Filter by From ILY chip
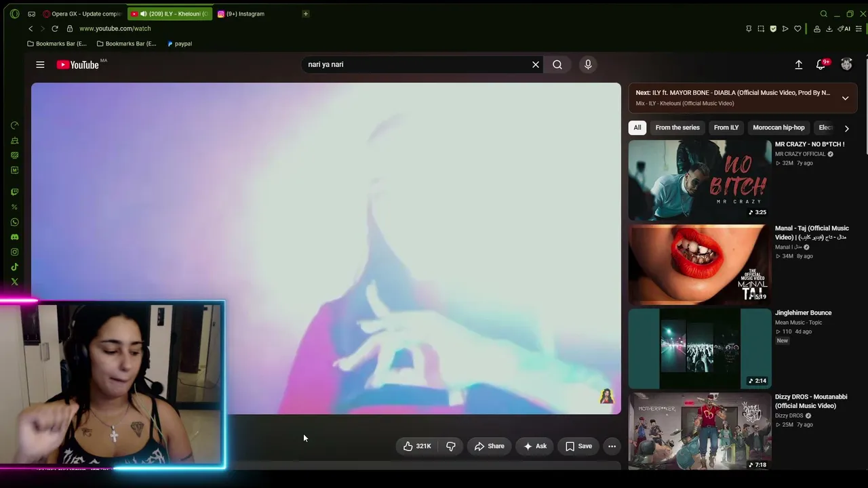The height and width of the screenshot is (488, 868). pos(726,127)
